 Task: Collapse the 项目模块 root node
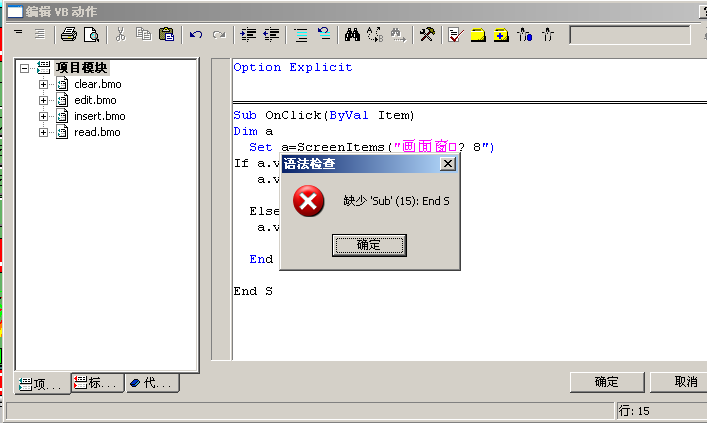tap(24, 69)
